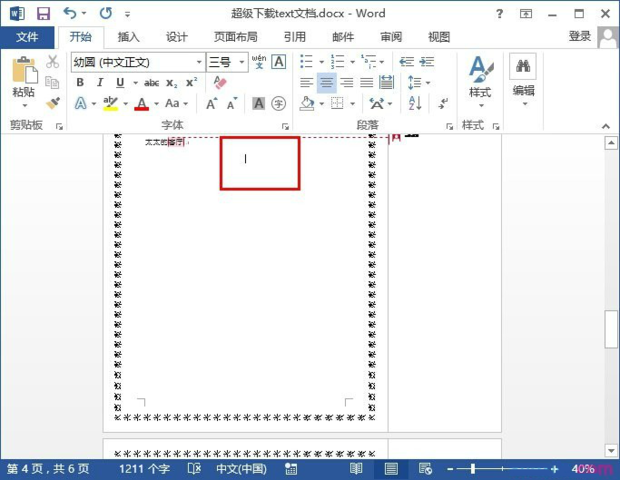Viewport: 620px width, 480px height.
Task: Switch to the 设计 tab
Action: pos(176,37)
